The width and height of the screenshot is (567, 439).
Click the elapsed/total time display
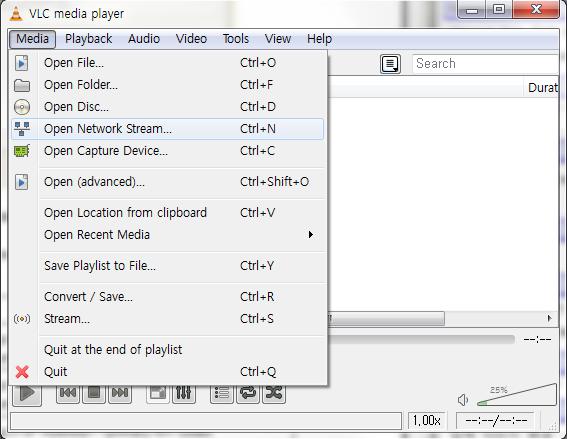496,421
